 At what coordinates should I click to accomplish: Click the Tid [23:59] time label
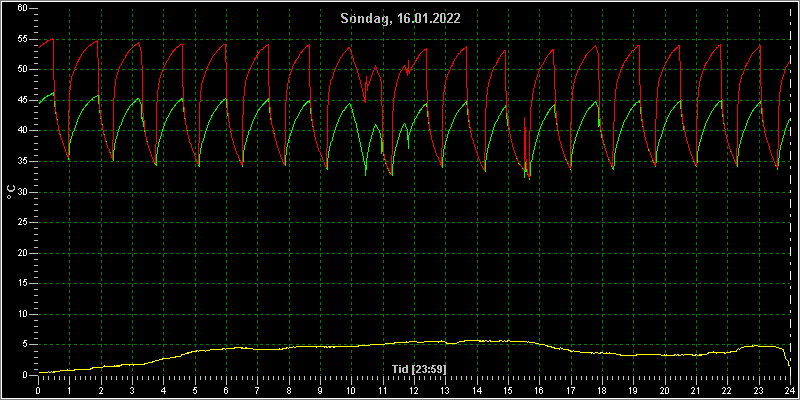click(419, 369)
